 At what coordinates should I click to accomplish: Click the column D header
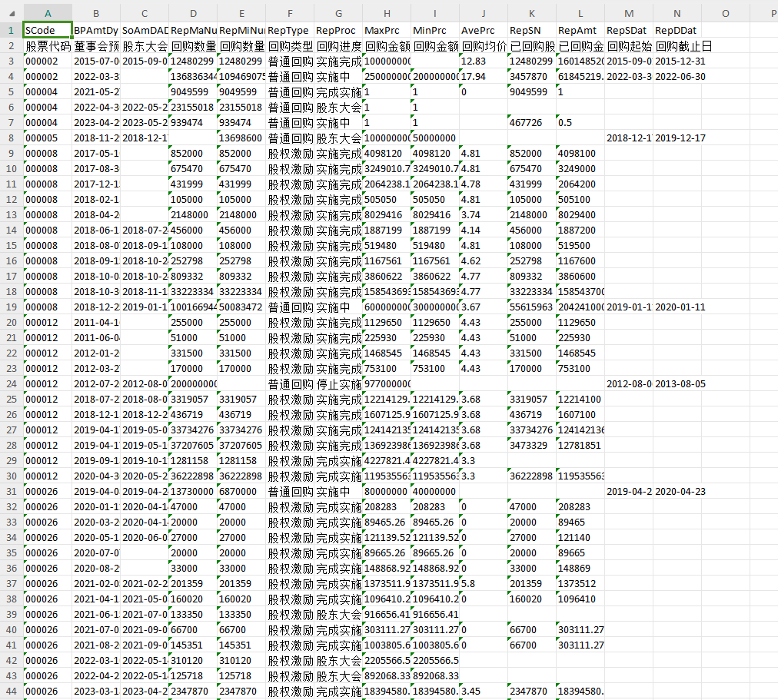pyautogui.click(x=192, y=13)
